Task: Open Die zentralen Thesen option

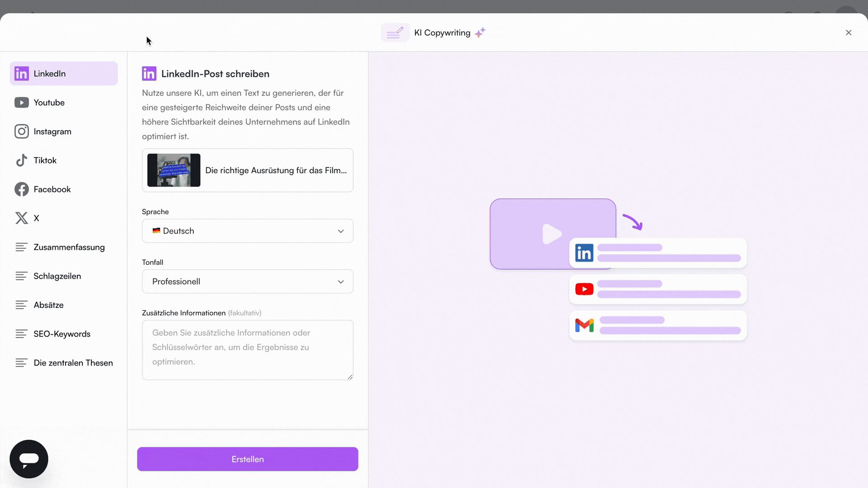Action: coord(64,363)
